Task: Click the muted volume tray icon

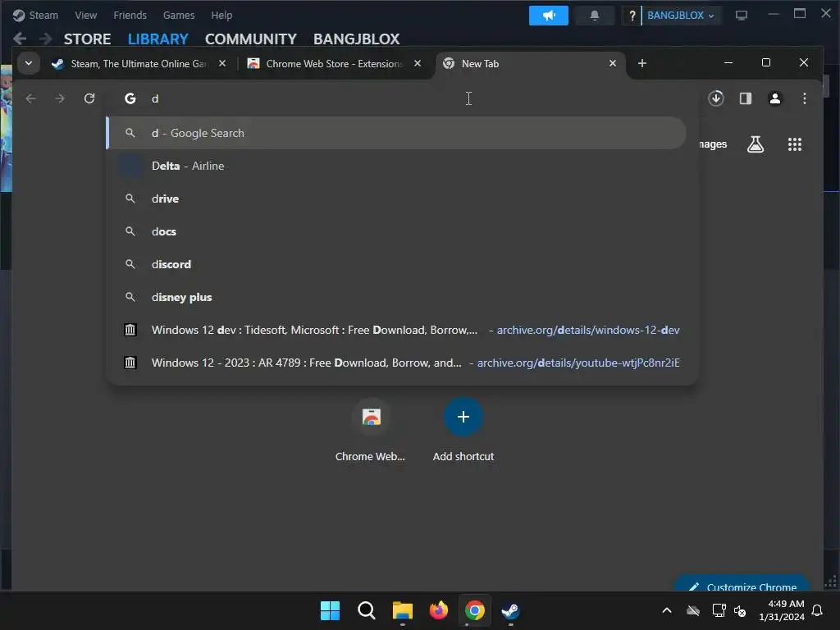Action: tap(740, 610)
